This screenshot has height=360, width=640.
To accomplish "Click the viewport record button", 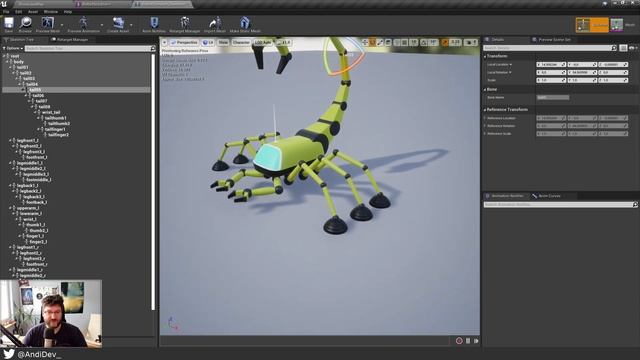I will click(x=459, y=340).
